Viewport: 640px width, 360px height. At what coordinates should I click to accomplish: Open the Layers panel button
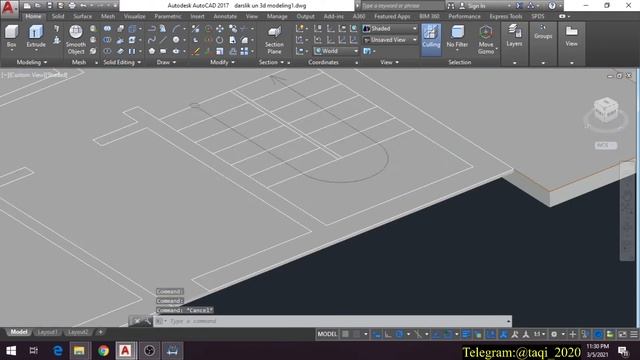[x=514, y=36]
